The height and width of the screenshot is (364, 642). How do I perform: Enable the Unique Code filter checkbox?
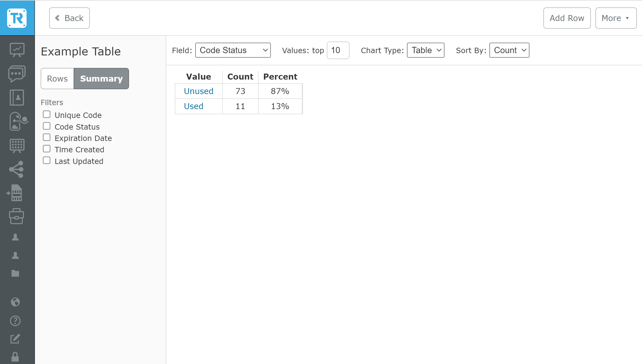tap(47, 115)
